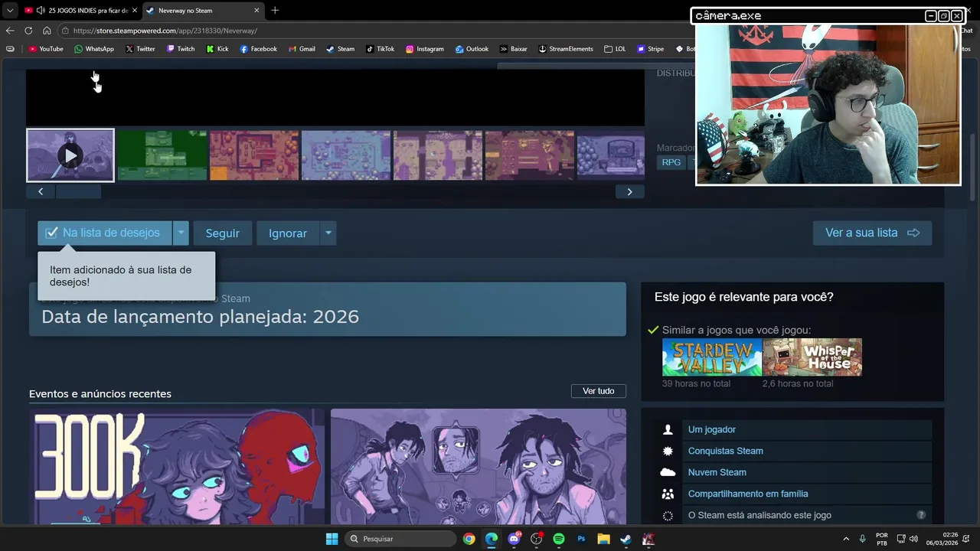This screenshot has width=980, height=551.
Task: Click the single-player person icon
Action: point(668,429)
